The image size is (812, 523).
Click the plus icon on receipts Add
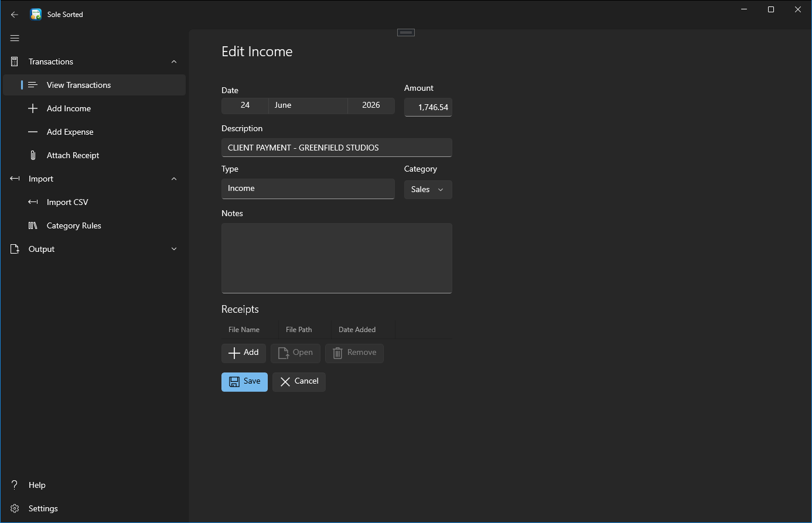[x=234, y=353]
